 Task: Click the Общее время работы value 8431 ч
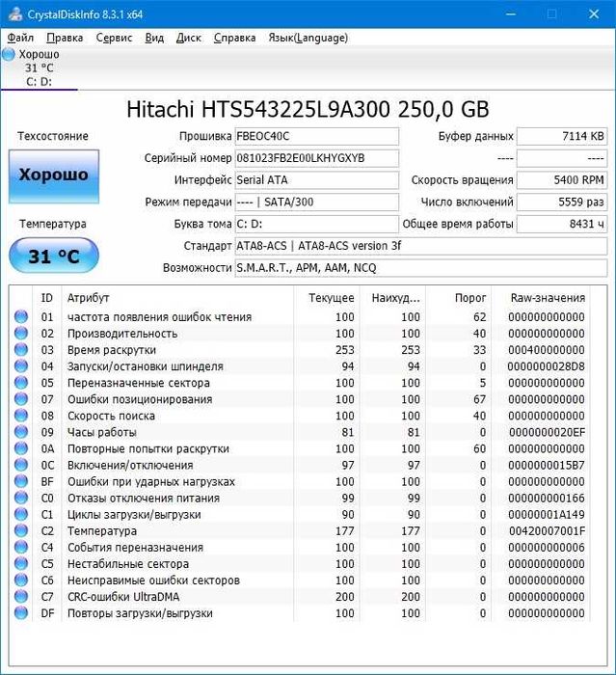pyautogui.click(x=562, y=224)
